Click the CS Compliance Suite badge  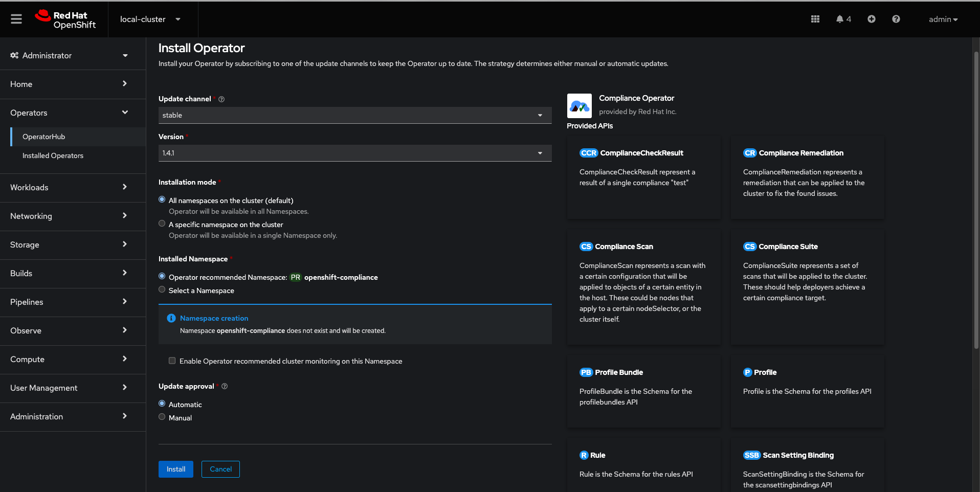click(750, 247)
